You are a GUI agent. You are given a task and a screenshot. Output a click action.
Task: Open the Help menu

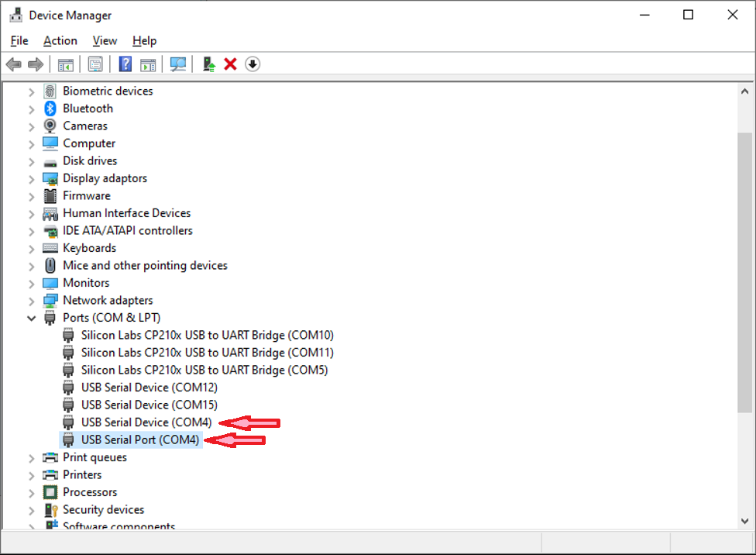pos(145,40)
